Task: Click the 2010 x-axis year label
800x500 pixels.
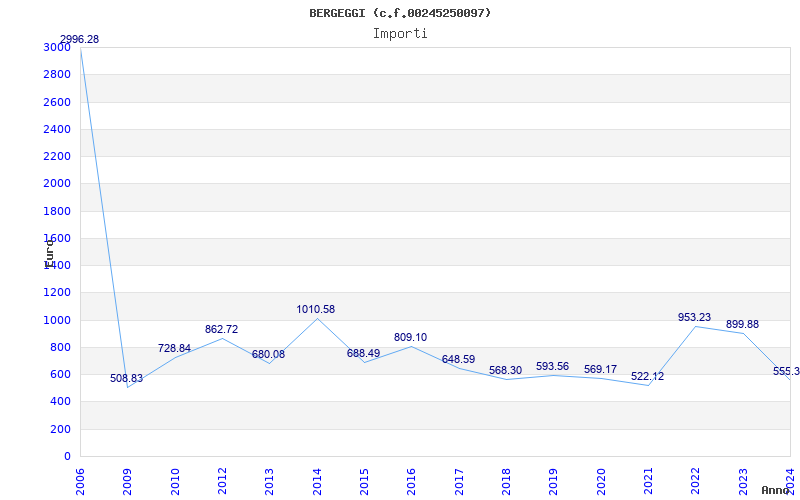Action: point(175,481)
